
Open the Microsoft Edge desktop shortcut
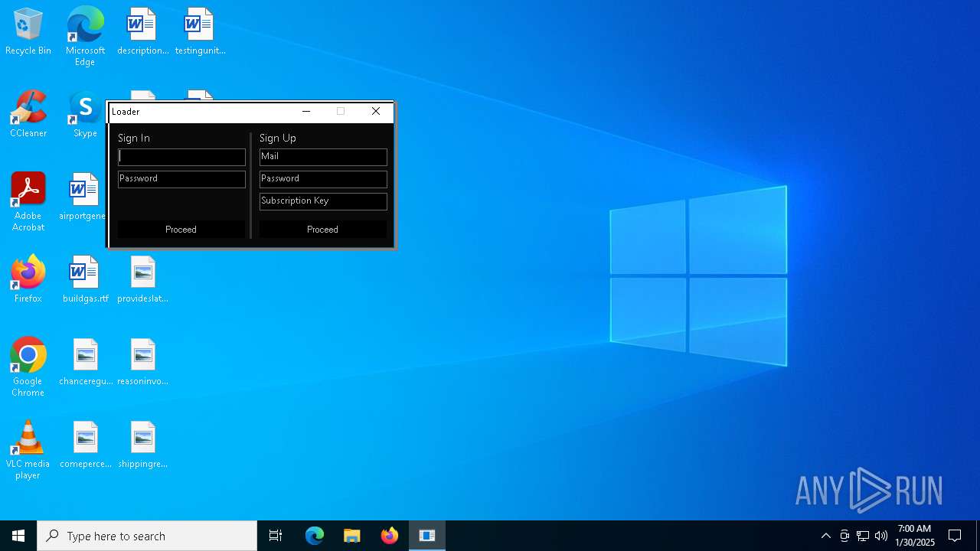coord(85,37)
